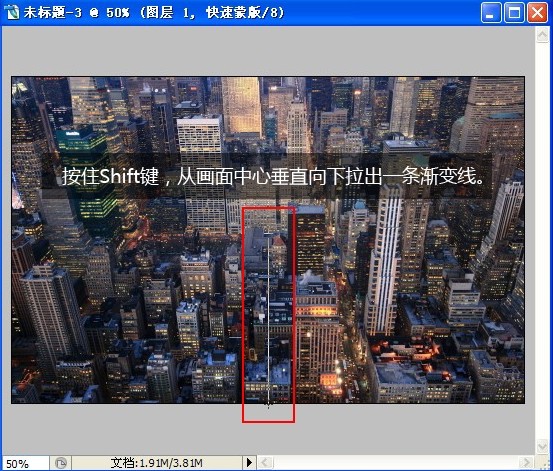Click the vertical scrollbar track
The width and height of the screenshot is (553, 471).
click(542, 241)
